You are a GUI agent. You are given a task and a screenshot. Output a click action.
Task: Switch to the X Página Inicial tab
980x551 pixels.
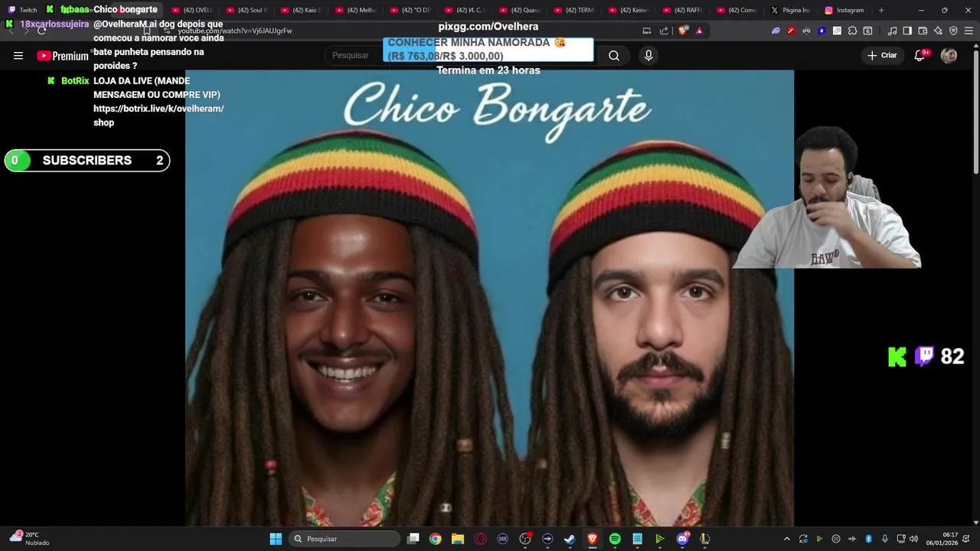791,10
